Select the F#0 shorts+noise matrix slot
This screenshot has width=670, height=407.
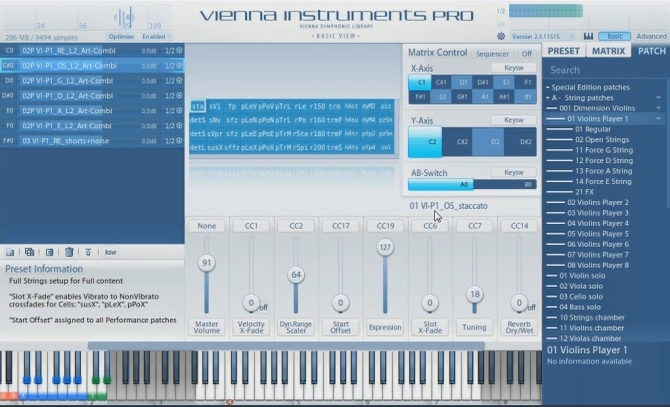click(92, 141)
